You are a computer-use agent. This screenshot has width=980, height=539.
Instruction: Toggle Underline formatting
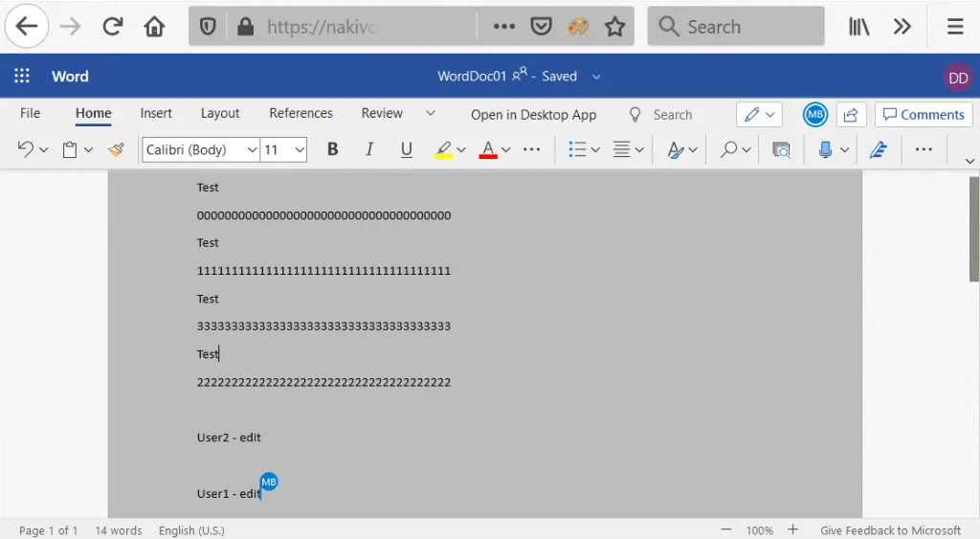407,149
